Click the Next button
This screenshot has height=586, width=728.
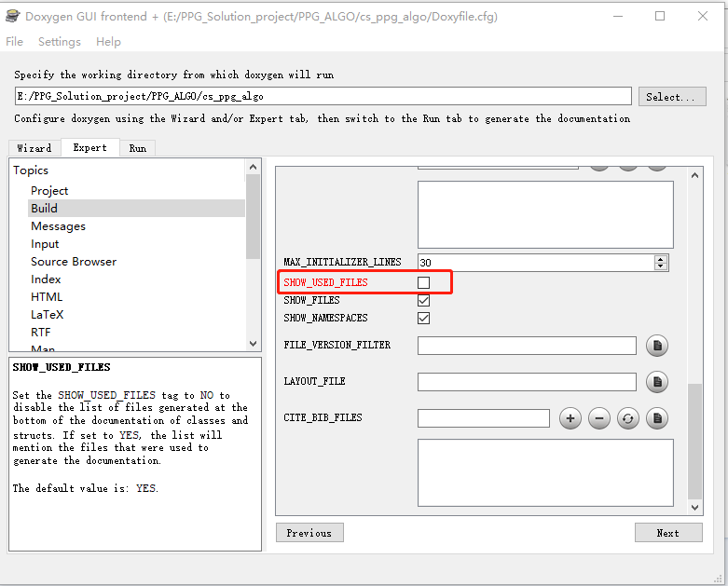point(668,533)
